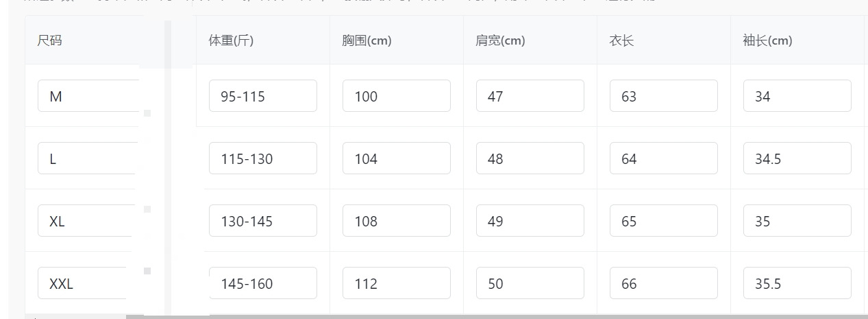Click the weight field showing 95-115

[263, 96]
